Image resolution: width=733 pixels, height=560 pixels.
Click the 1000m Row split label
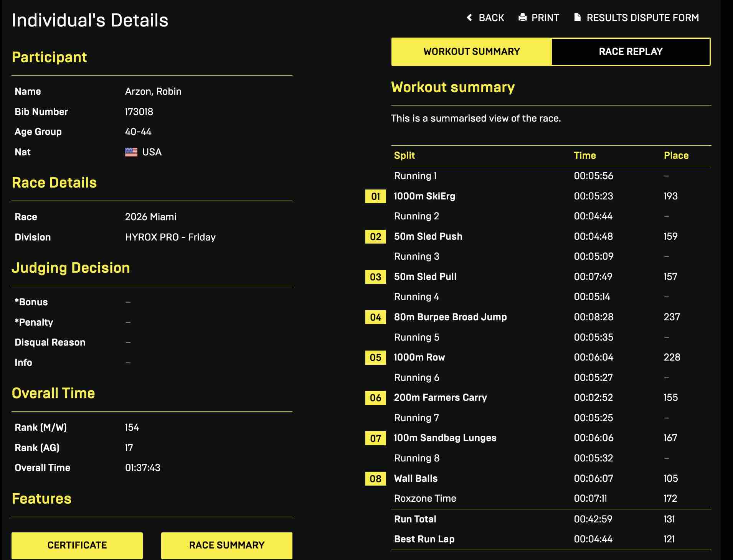(x=419, y=357)
